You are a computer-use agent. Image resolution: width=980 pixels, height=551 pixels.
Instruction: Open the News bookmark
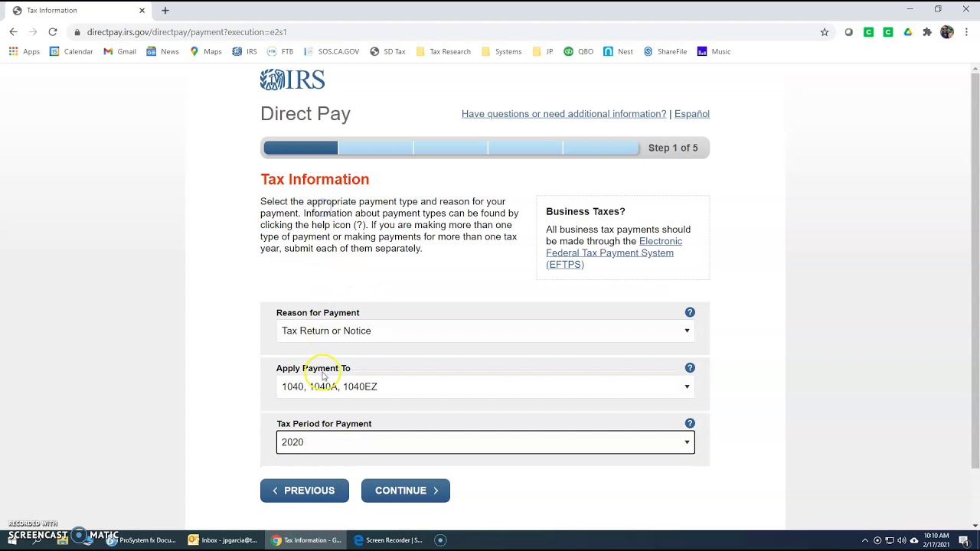pos(162,51)
